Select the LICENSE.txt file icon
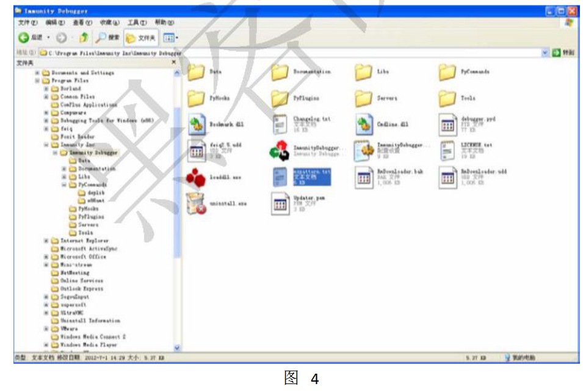 (447, 151)
